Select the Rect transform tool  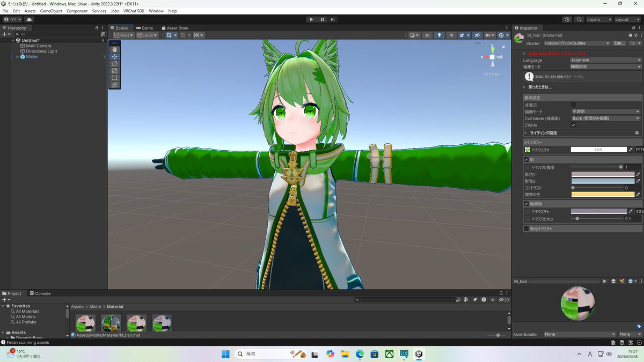[115, 77]
